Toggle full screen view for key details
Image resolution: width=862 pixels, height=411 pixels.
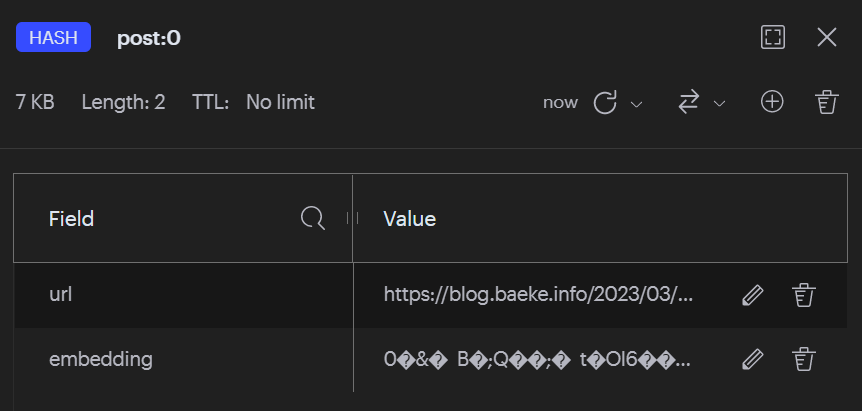click(773, 38)
